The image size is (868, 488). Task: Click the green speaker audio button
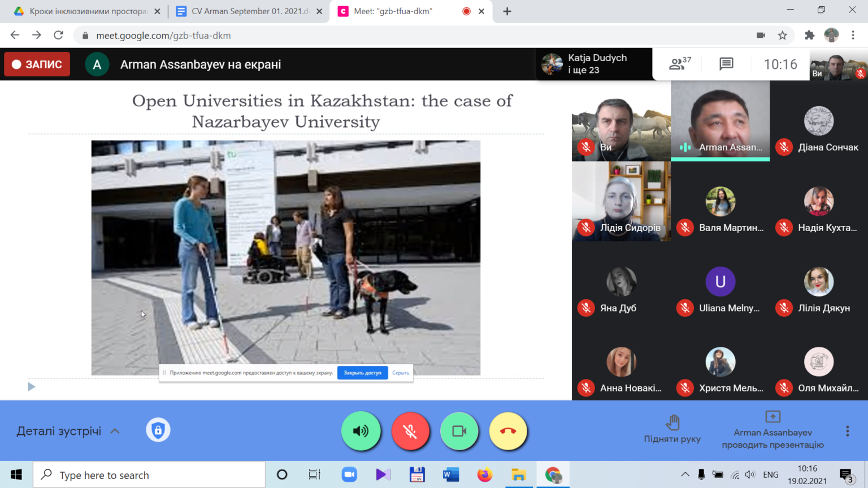pyautogui.click(x=361, y=431)
